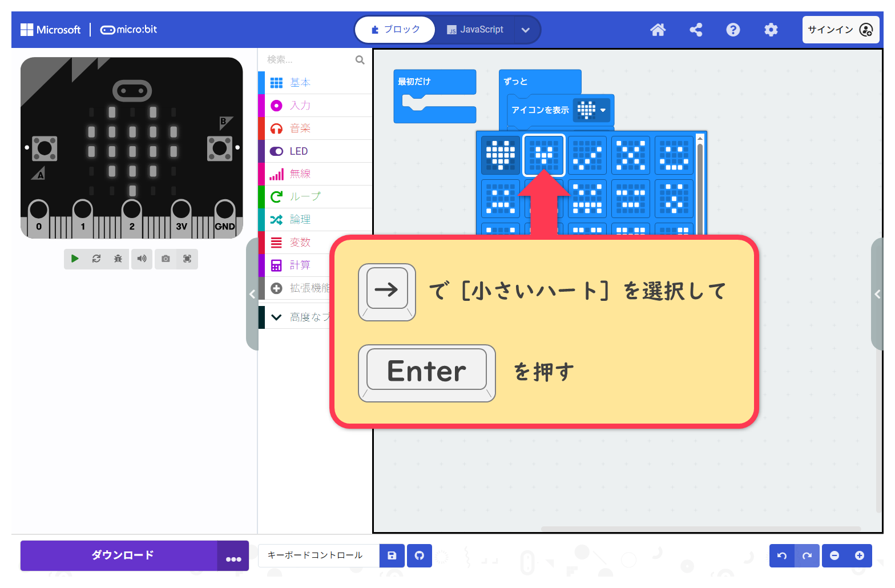Click the サインイン button

[841, 30]
